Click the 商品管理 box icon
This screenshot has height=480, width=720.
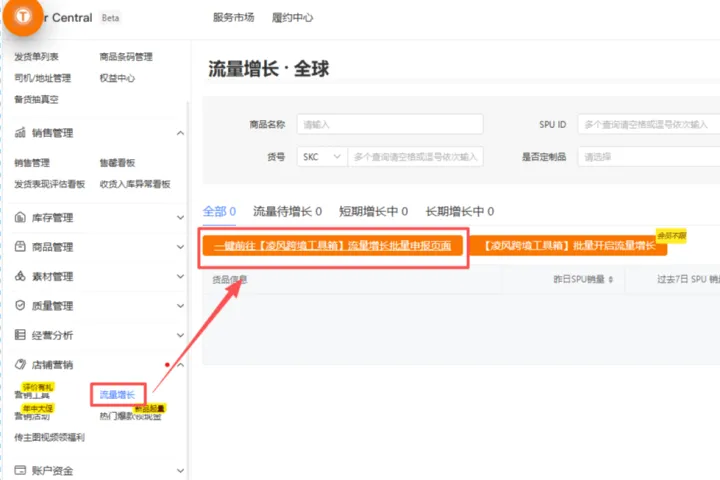(x=20, y=247)
